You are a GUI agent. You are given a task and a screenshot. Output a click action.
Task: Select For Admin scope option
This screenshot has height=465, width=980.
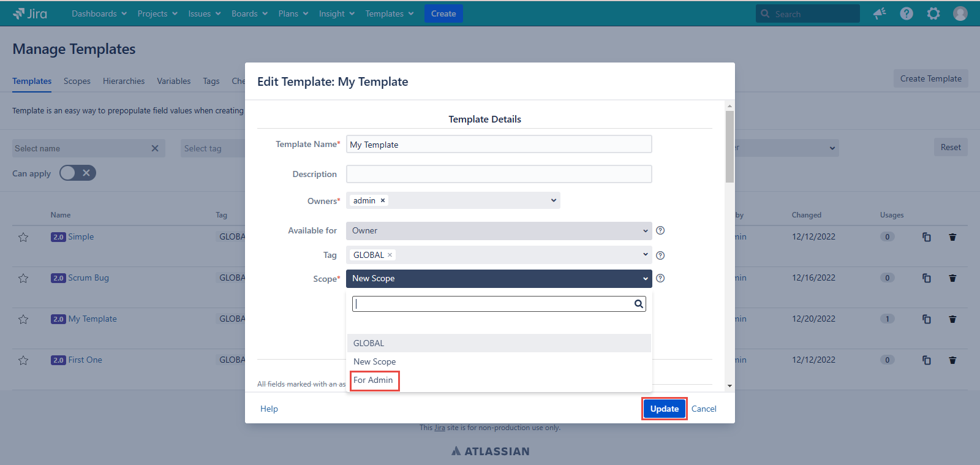click(374, 380)
